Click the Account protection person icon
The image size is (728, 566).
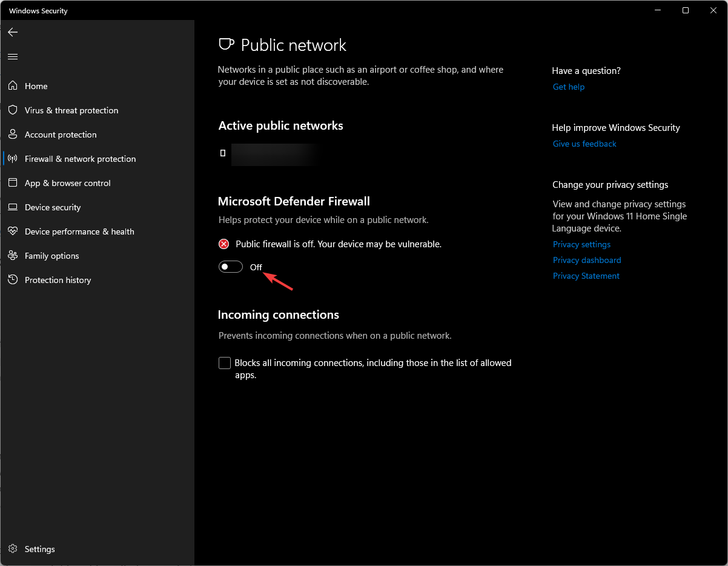pyautogui.click(x=13, y=135)
